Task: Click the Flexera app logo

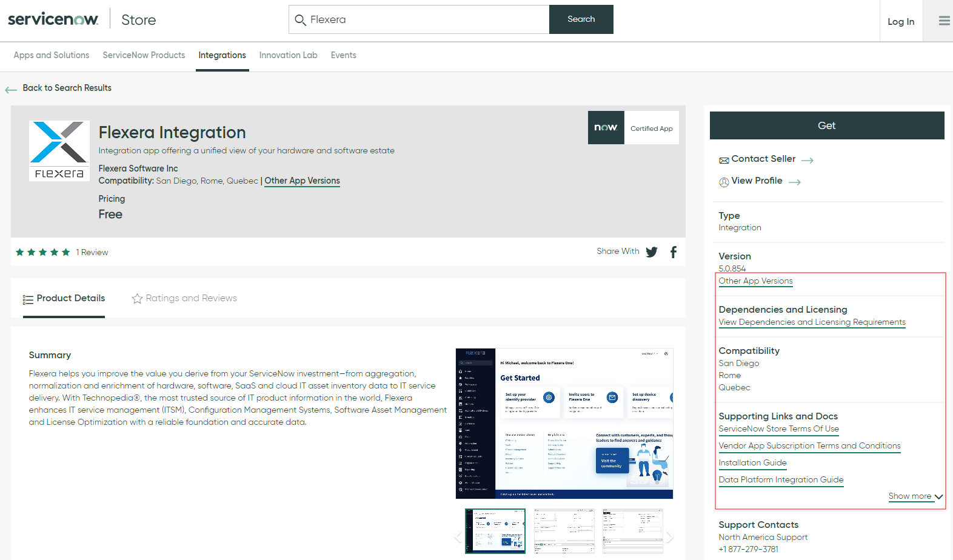Action: point(59,151)
